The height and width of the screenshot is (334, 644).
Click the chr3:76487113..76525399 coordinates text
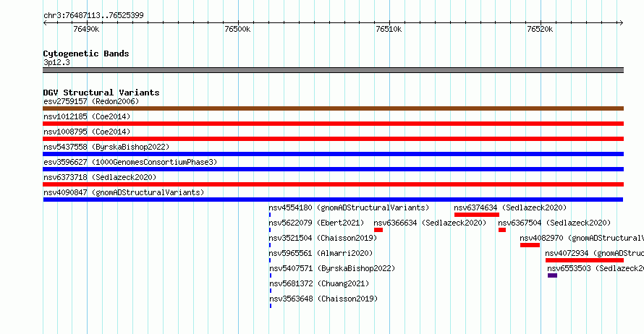(x=93, y=16)
